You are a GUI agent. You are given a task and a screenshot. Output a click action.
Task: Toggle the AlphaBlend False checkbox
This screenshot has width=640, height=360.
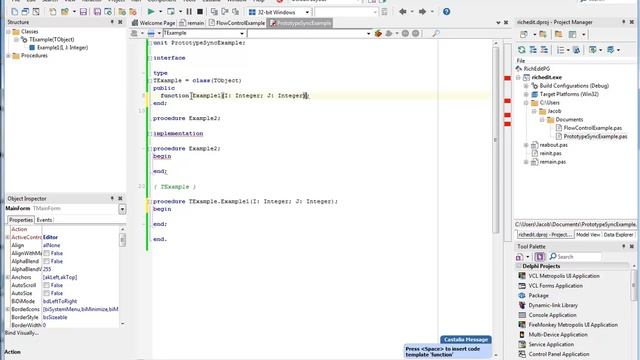click(x=47, y=261)
